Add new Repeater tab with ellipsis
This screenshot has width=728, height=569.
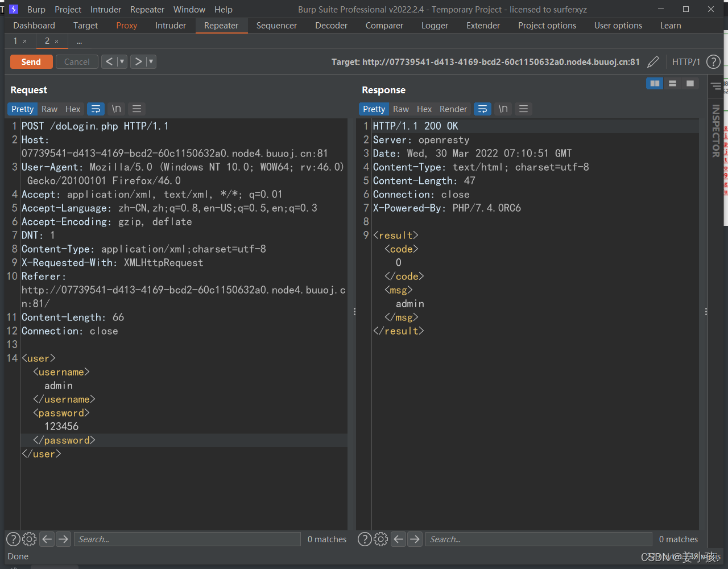click(x=78, y=41)
